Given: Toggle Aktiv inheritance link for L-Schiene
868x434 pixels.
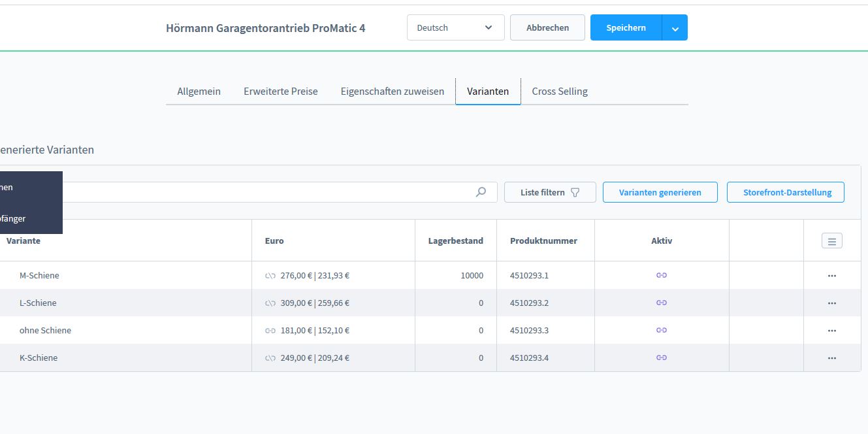Looking at the screenshot, I should pos(661,303).
